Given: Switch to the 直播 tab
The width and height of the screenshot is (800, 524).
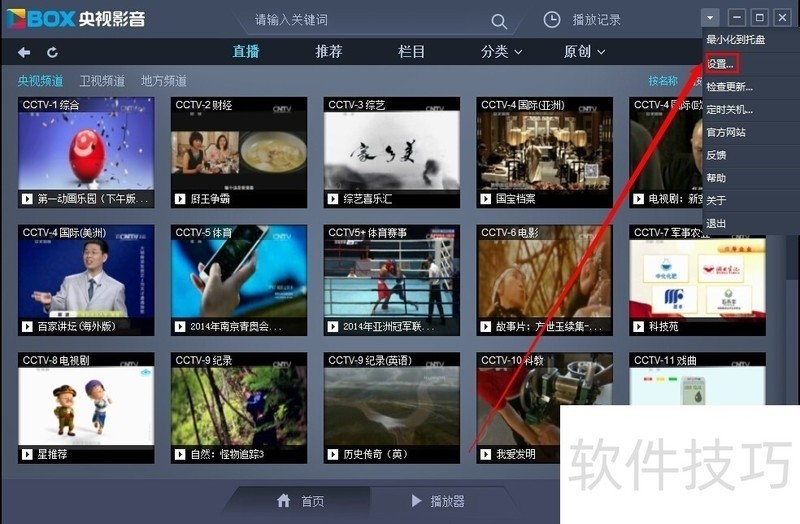Looking at the screenshot, I should (x=246, y=52).
